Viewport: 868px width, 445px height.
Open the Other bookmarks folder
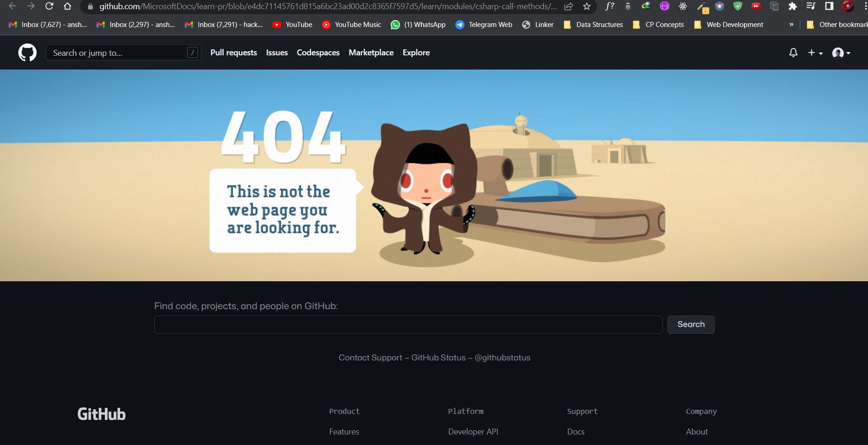coord(836,25)
